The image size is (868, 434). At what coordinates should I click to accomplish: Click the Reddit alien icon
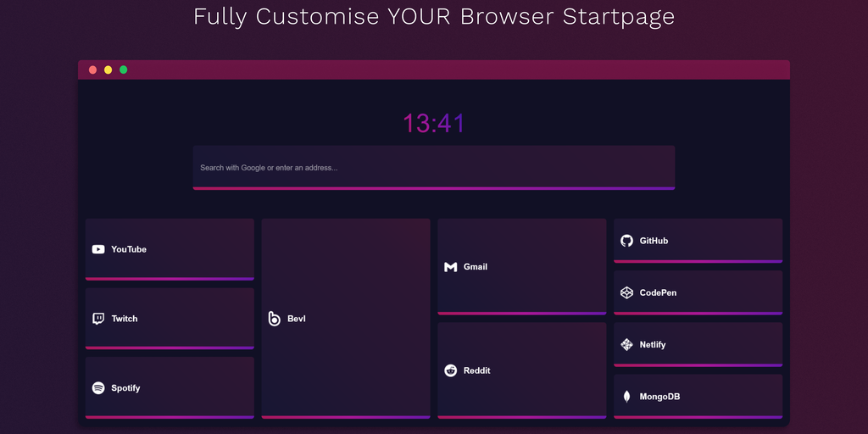click(450, 370)
